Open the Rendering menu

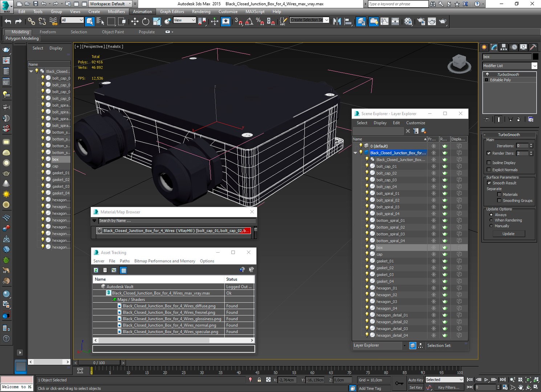(201, 12)
